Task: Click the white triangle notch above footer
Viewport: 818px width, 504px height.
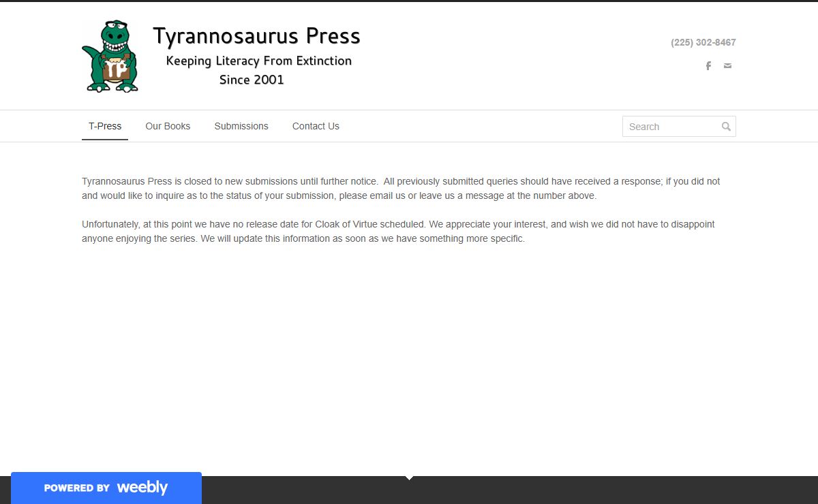Action: pos(409,478)
